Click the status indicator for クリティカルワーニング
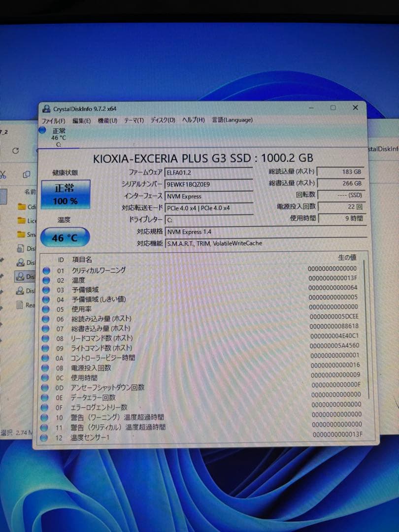Screen dimensions: 399x532 pos(47,270)
